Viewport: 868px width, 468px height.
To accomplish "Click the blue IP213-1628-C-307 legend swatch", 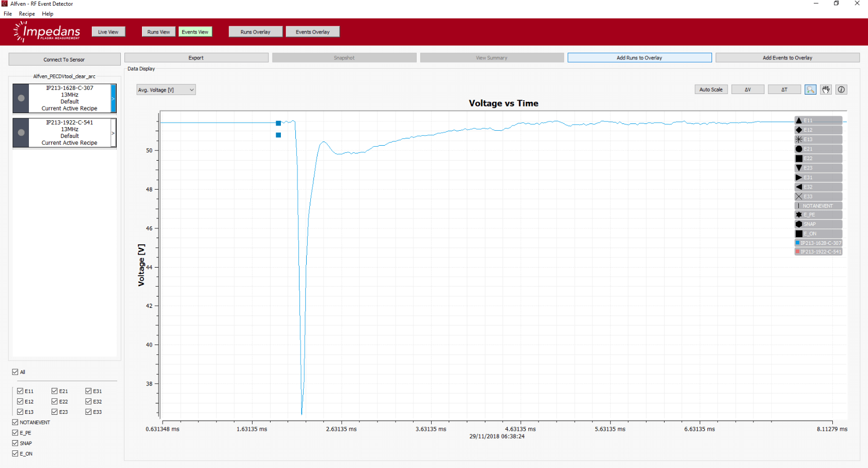I will [798, 243].
